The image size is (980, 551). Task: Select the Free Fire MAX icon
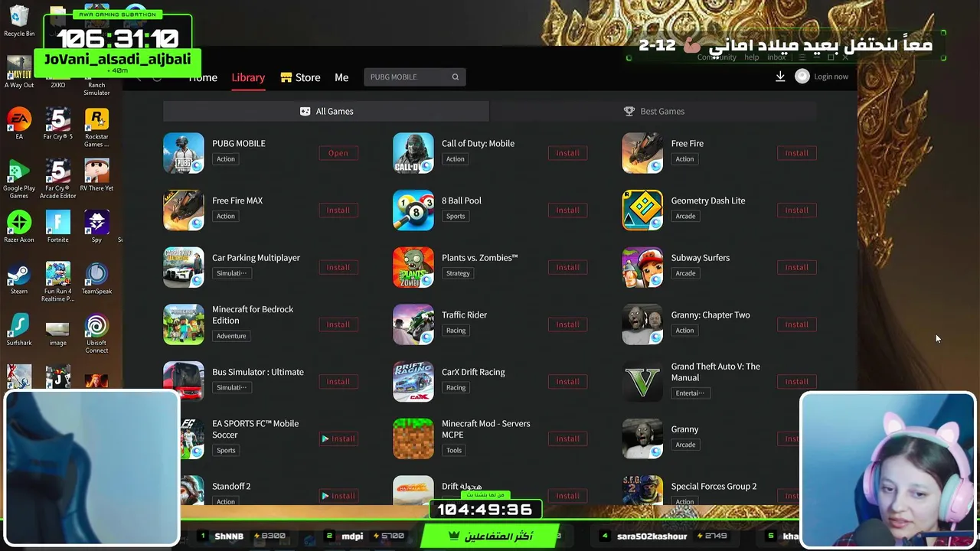tap(184, 210)
